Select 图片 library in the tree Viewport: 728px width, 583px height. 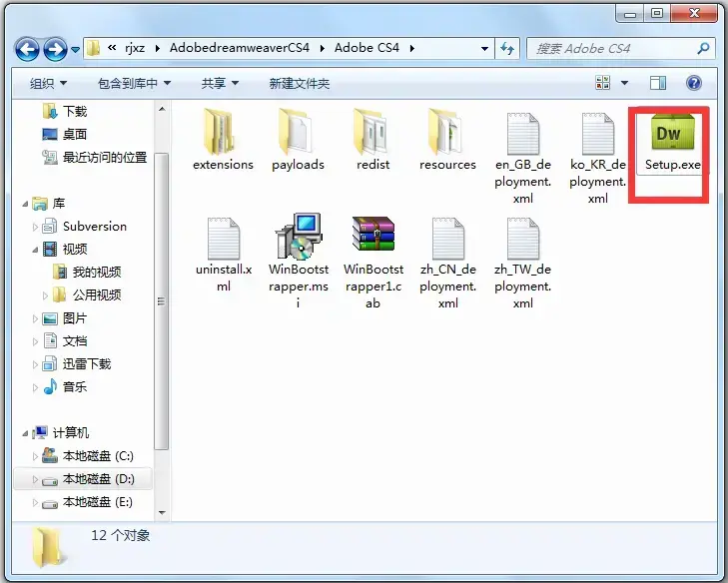(x=75, y=318)
